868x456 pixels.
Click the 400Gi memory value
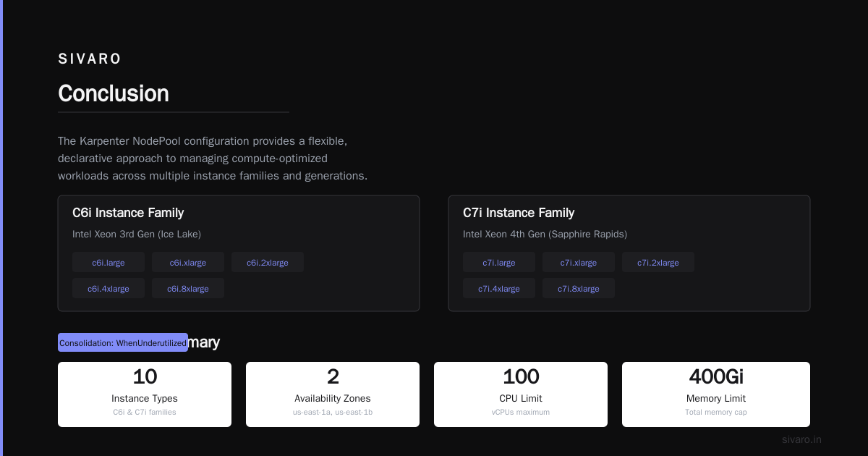[716, 377]
